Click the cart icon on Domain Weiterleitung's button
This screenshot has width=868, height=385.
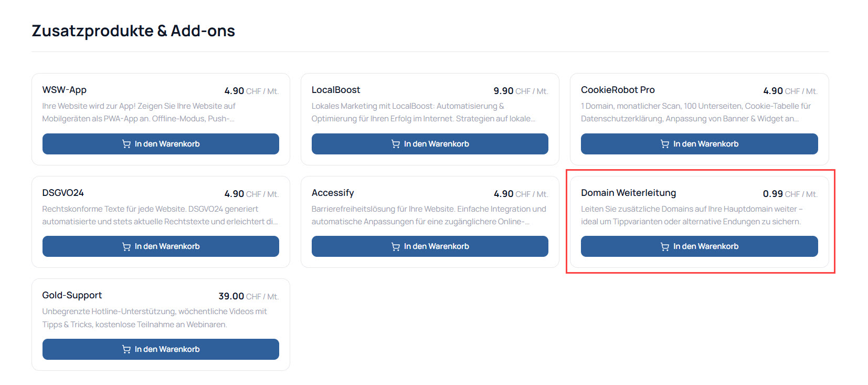click(665, 246)
